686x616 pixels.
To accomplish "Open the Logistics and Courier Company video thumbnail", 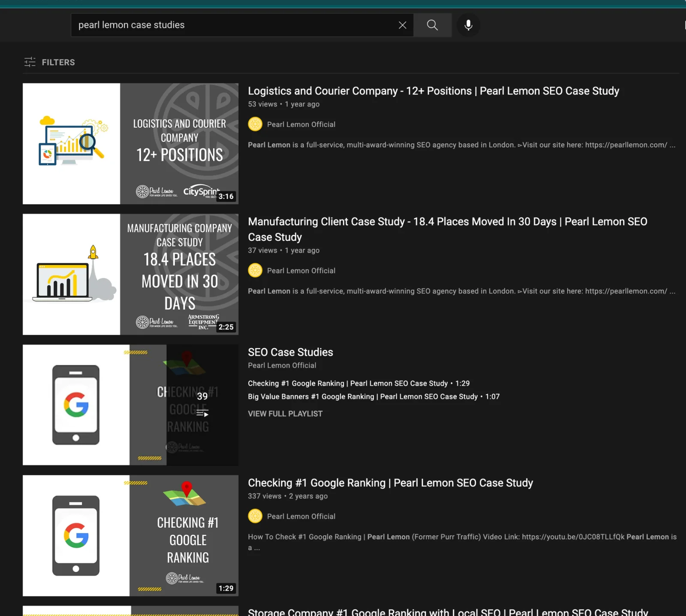I will coord(130,144).
